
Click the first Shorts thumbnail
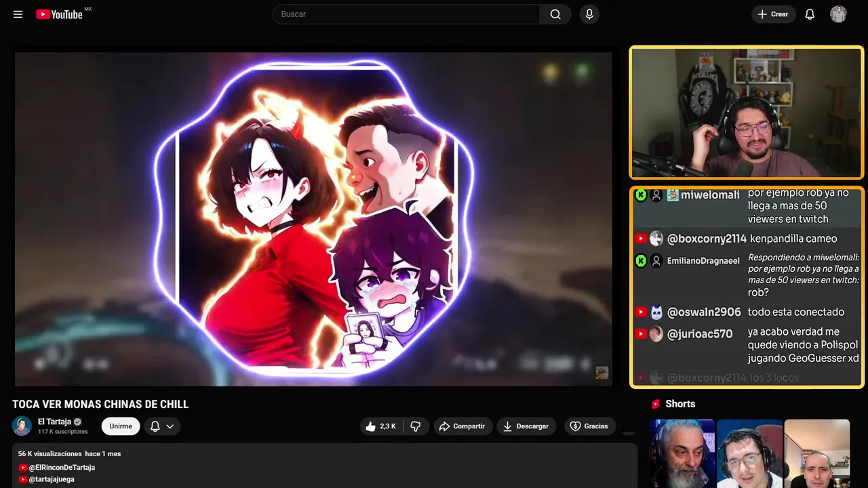pos(682,453)
